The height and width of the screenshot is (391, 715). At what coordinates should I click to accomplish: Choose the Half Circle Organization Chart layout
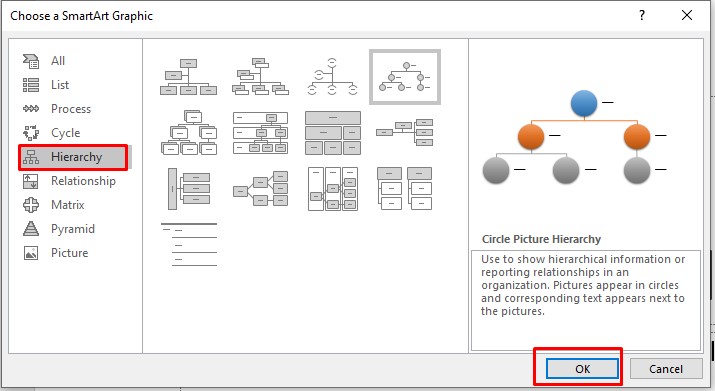332,77
